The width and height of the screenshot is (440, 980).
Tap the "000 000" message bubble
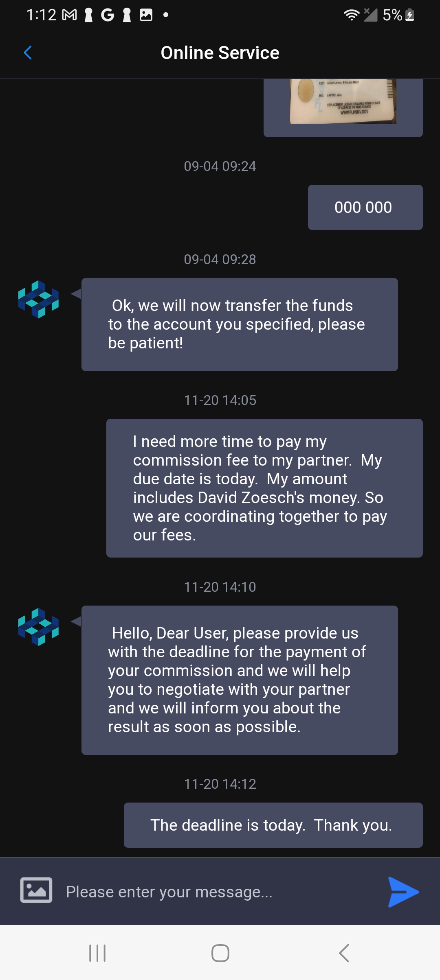click(365, 208)
